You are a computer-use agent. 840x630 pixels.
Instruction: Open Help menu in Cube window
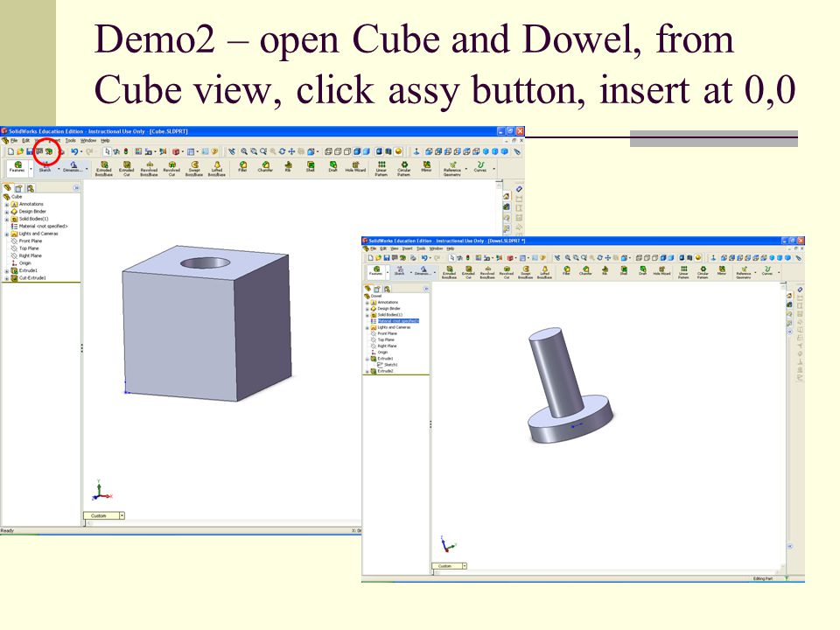(105, 141)
